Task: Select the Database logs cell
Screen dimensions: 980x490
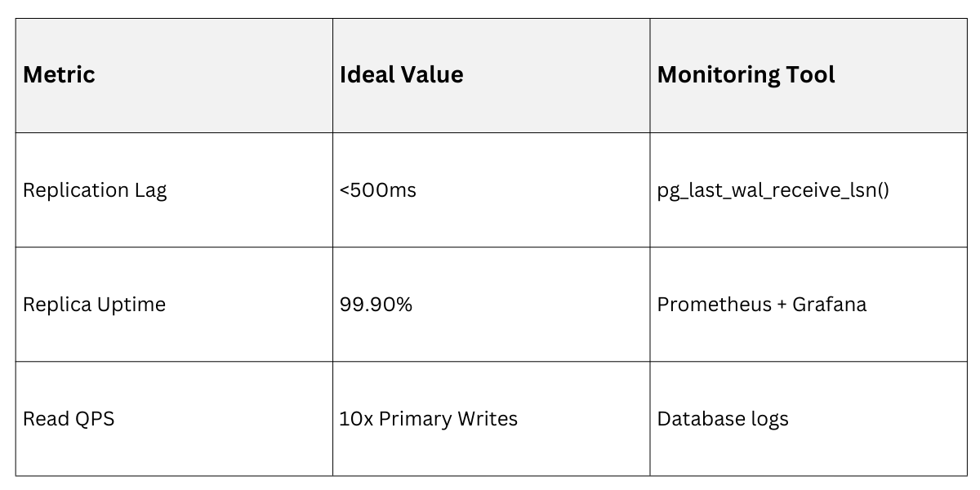Action: pyautogui.click(x=723, y=419)
